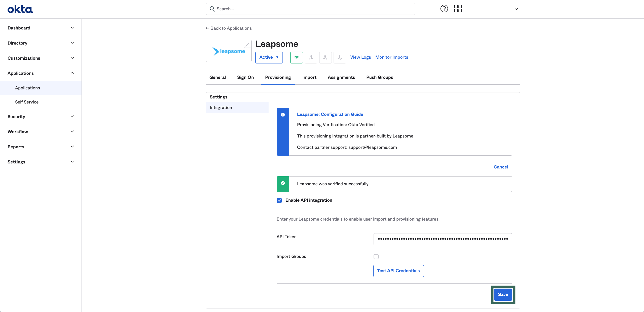Expand the Directory sidebar section
This screenshot has height=312, width=644.
coord(41,43)
